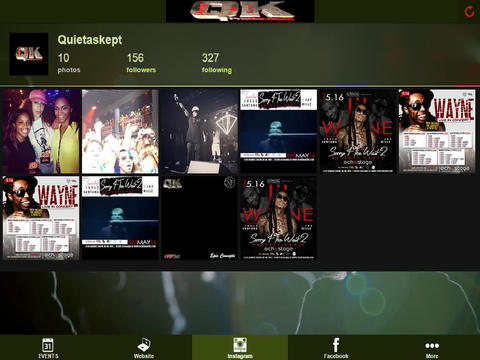480x360 pixels.
Task: Tap the QK logo banner at top
Action: click(x=240, y=11)
